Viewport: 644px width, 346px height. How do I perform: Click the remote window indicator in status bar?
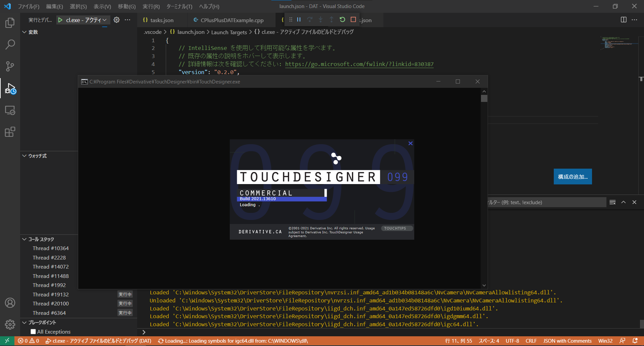[7, 341]
